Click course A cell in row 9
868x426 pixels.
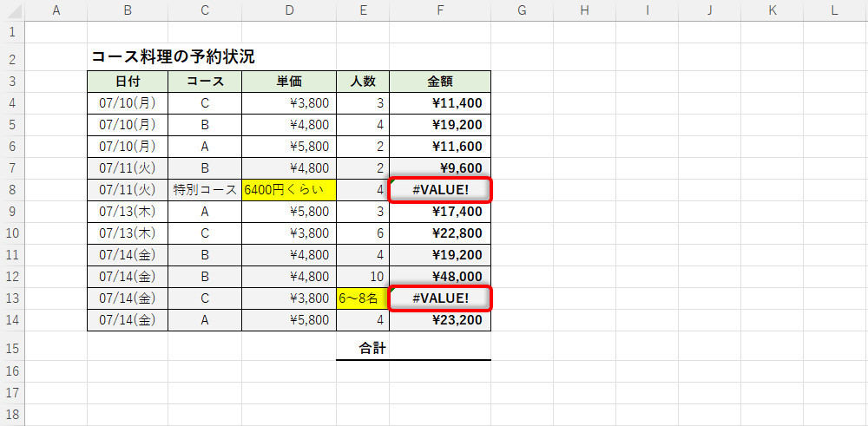[205, 212]
